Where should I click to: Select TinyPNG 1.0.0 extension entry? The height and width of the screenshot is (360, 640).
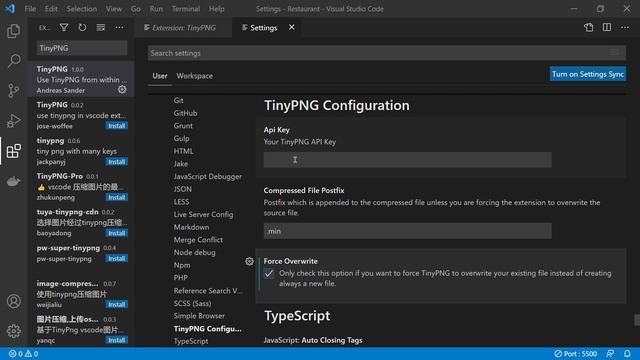[81, 79]
